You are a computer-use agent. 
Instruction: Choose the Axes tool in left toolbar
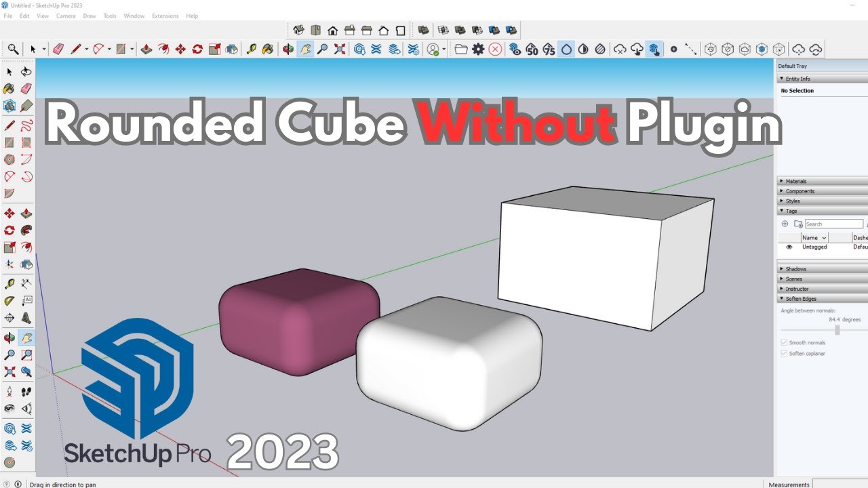pos(9,264)
